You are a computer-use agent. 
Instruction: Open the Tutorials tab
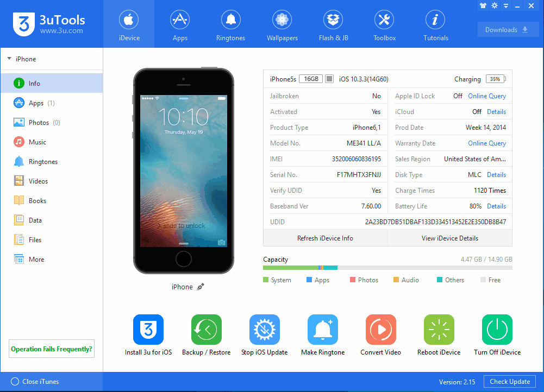pyautogui.click(x=435, y=20)
